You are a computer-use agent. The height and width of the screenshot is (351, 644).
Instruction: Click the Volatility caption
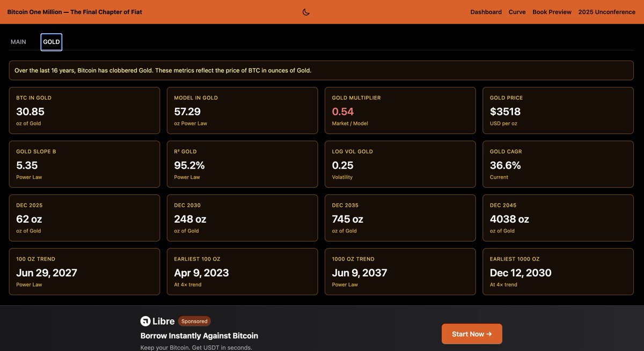pyautogui.click(x=342, y=177)
